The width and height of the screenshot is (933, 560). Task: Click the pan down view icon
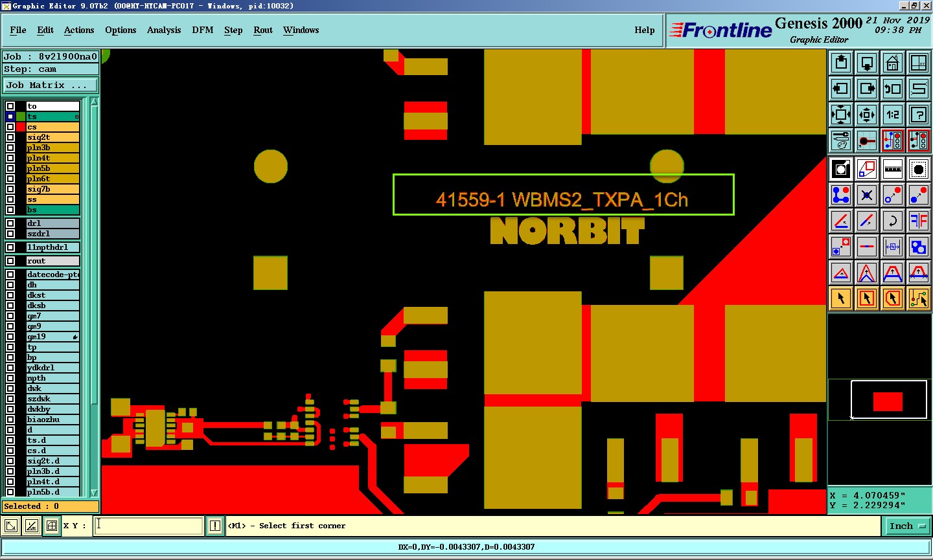pyautogui.click(x=867, y=63)
